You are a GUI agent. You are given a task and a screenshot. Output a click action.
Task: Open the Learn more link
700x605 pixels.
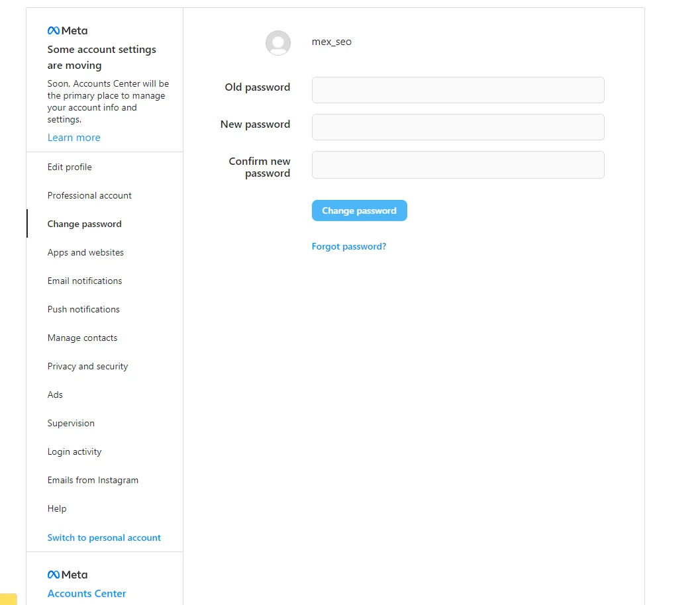[74, 138]
